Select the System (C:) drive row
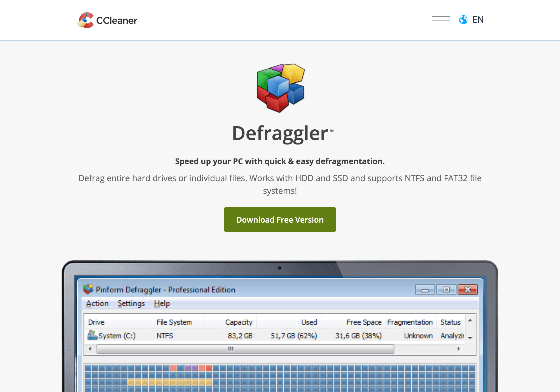The image size is (560, 392). [274, 335]
